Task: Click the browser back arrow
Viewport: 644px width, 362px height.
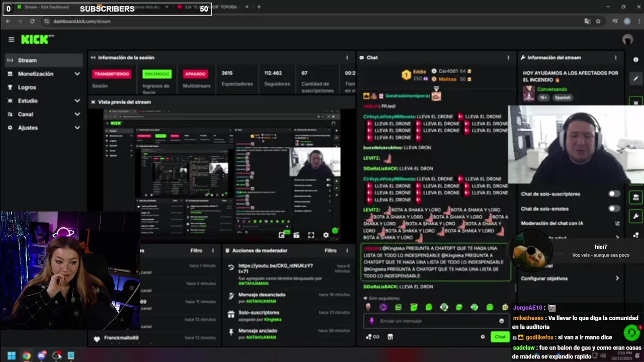Action: tap(8, 21)
